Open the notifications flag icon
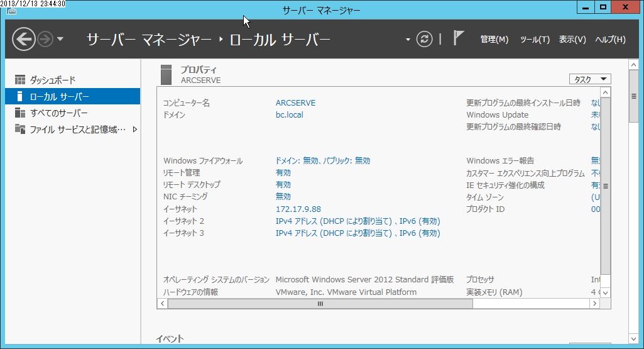Viewport: 644px width, 349px height. [458, 38]
